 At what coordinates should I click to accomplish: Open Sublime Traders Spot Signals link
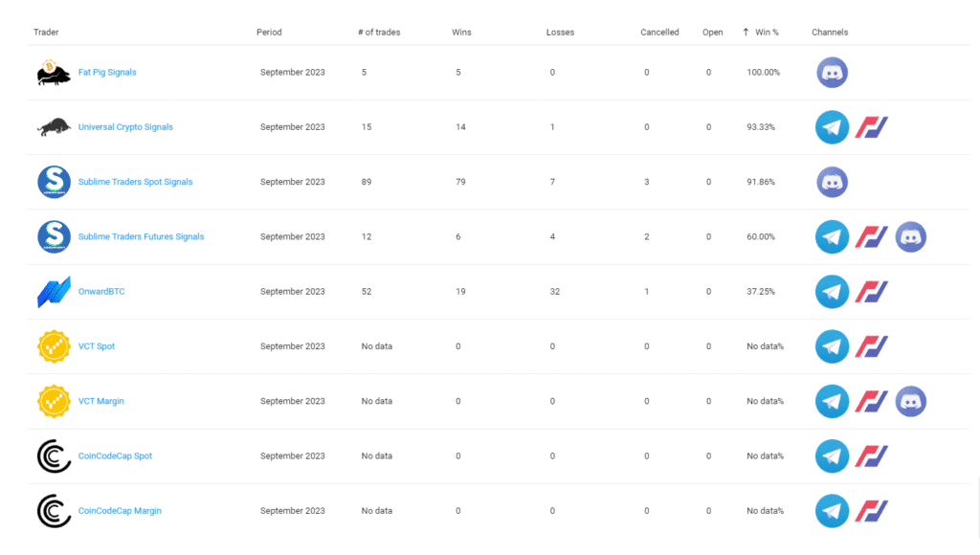pos(135,182)
